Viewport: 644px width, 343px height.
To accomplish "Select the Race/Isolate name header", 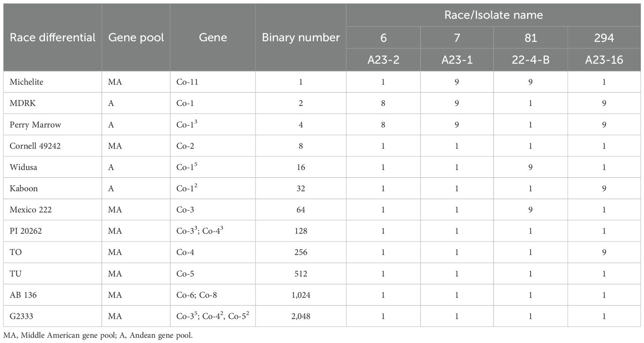I will tap(493, 15).
